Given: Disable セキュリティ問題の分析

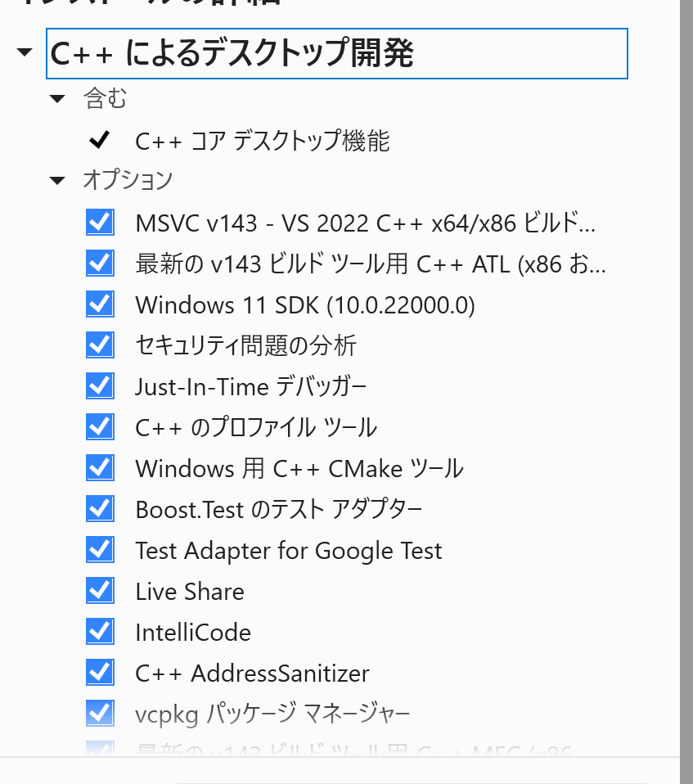Looking at the screenshot, I should (99, 345).
